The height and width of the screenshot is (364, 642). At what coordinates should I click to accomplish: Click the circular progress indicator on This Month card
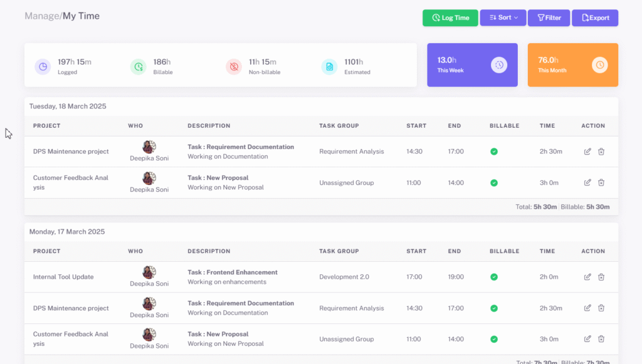pyautogui.click(x=600, y=65)
